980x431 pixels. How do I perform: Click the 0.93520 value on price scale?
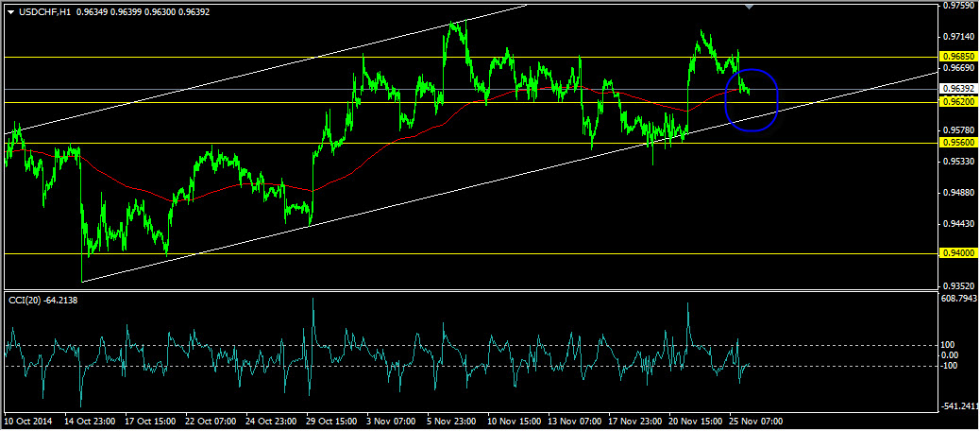pyautogui.click(x=959, y=286)
